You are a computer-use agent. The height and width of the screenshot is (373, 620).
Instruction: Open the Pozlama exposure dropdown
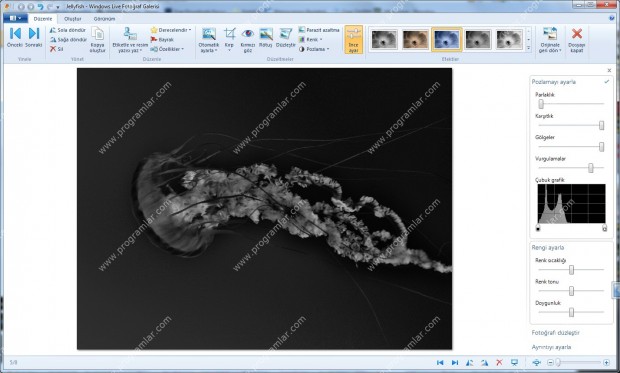click(314, 49)
